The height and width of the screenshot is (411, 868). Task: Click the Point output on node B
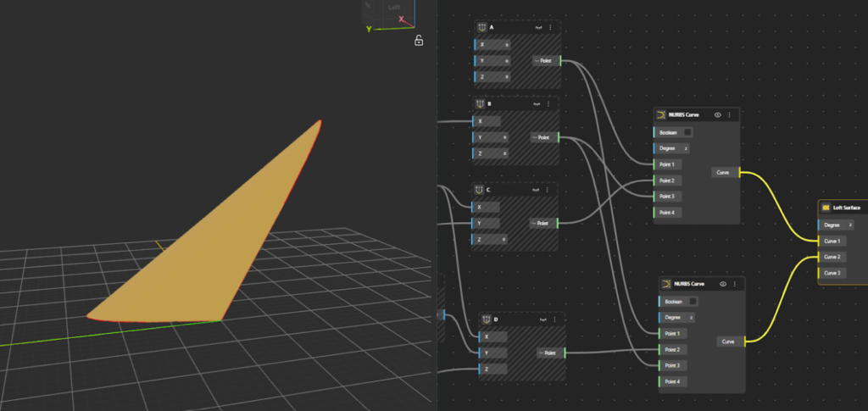(x=543, y=137)
